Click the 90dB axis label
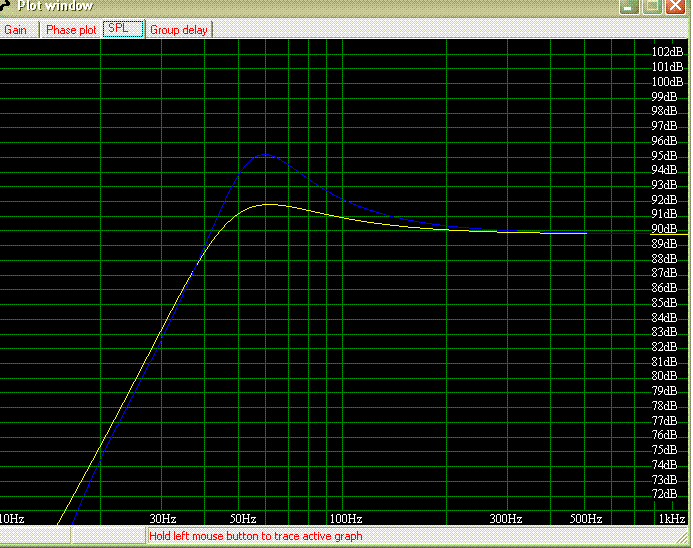The height and width of the screenshot is (548, 693). (664, 228)
